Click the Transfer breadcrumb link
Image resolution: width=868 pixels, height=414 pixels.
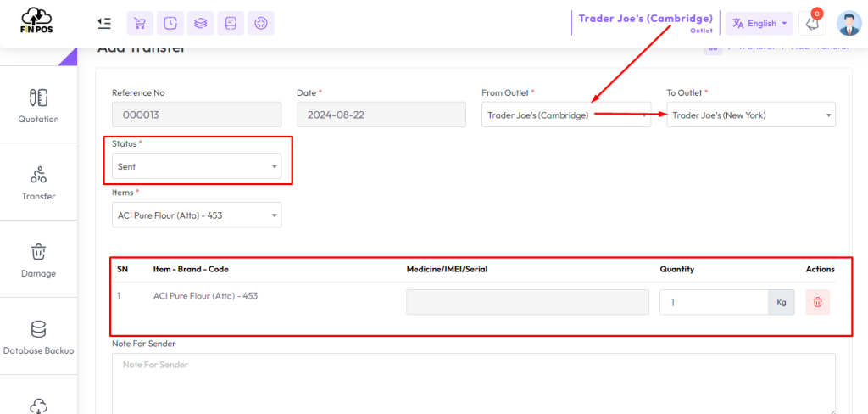coord(755,48)
